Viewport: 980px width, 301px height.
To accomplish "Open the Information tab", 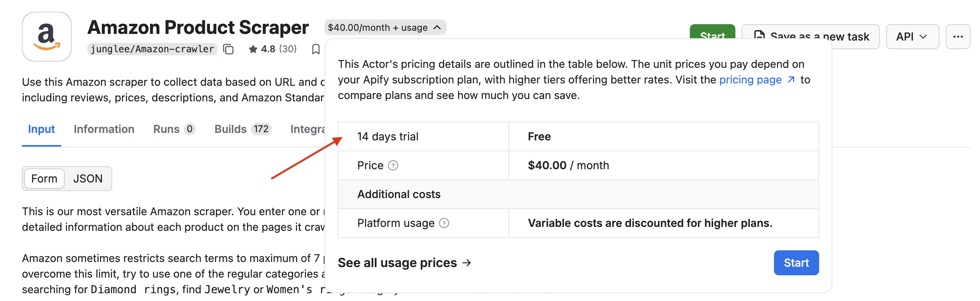I will pyautogui.click(x=104, y=129).
